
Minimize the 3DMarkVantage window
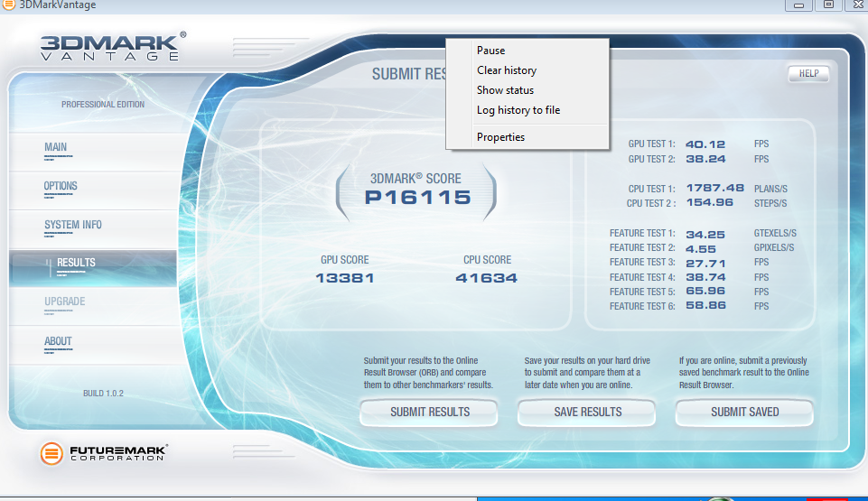coord(798,5)
